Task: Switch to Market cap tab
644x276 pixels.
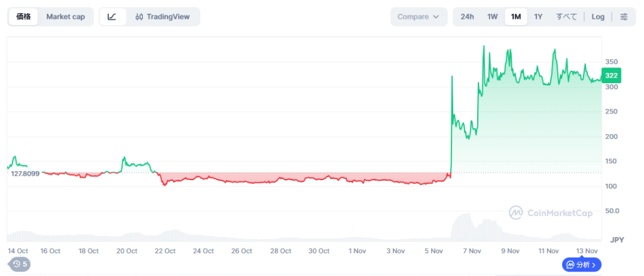Action: pyautogui.click(x=65, y=16)
